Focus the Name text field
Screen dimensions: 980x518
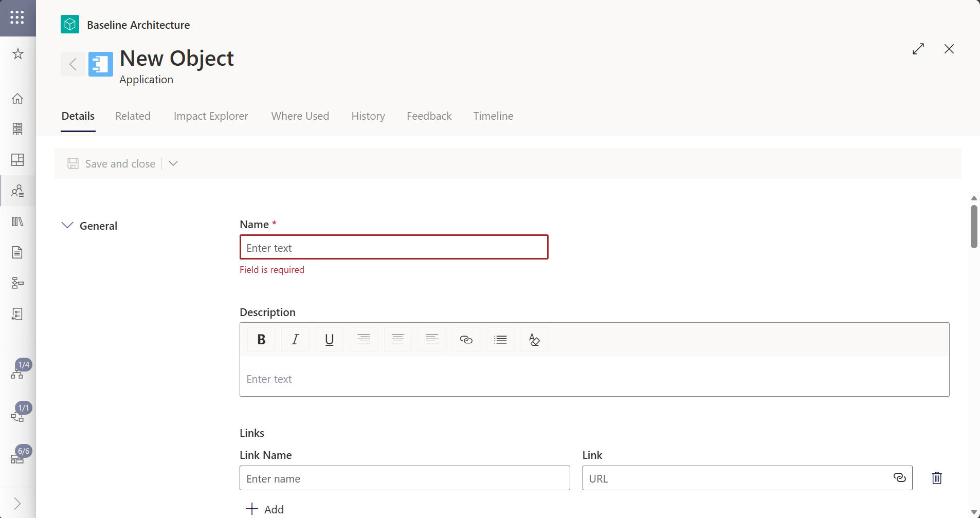coord(394,247)
